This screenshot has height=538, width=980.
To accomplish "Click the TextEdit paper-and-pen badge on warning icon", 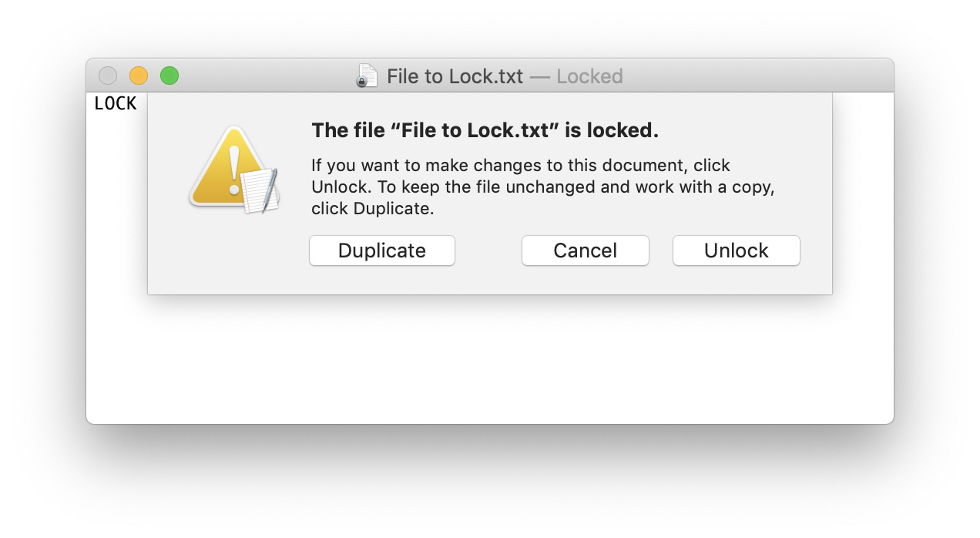I will click(259, 190).
